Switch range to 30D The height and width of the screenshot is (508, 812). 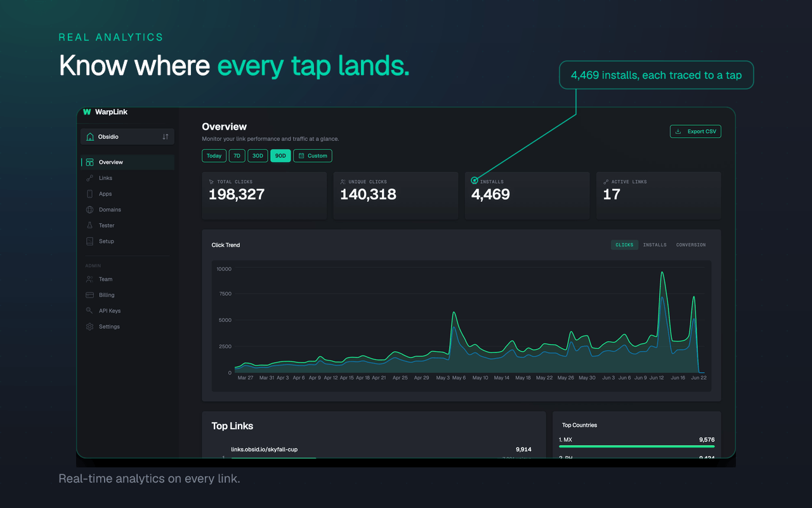point(258,156)
